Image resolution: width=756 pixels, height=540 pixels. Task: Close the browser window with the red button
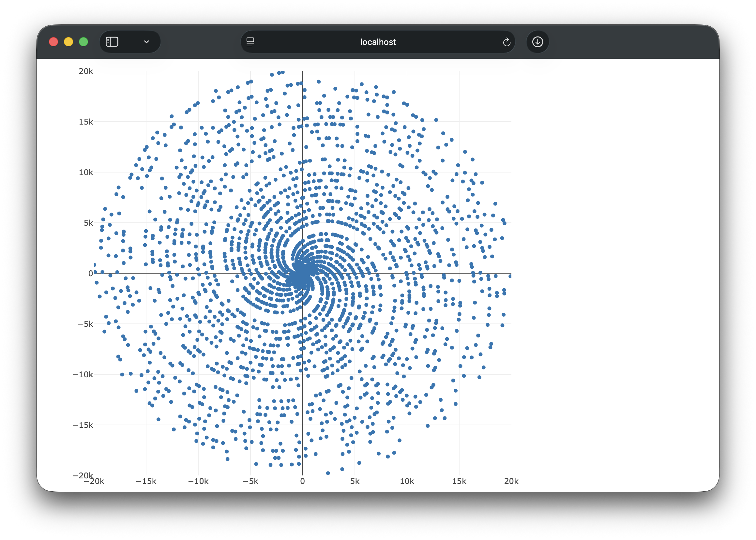[53, 42]
